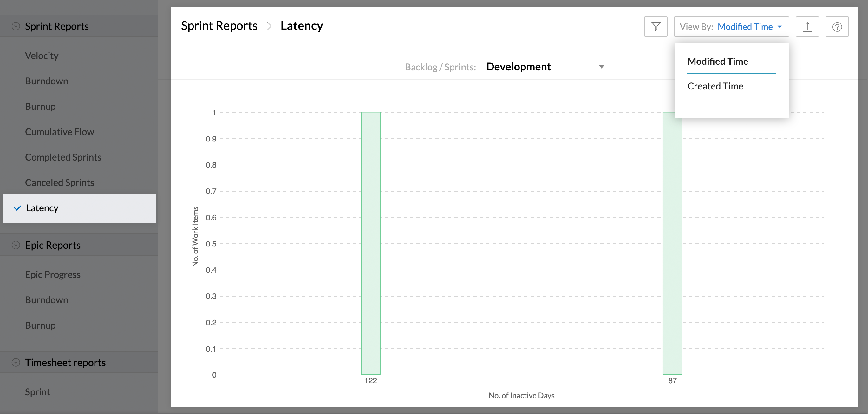868x414 pixels.
Task: Open the Cumulative Flow report
Action: pos(59,132)
